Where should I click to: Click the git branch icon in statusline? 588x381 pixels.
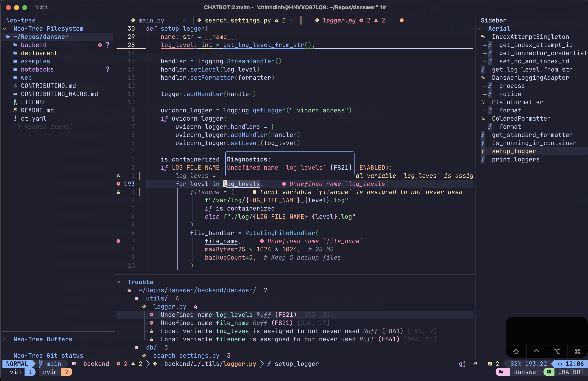pyautogui.click(x=41, y=364)
